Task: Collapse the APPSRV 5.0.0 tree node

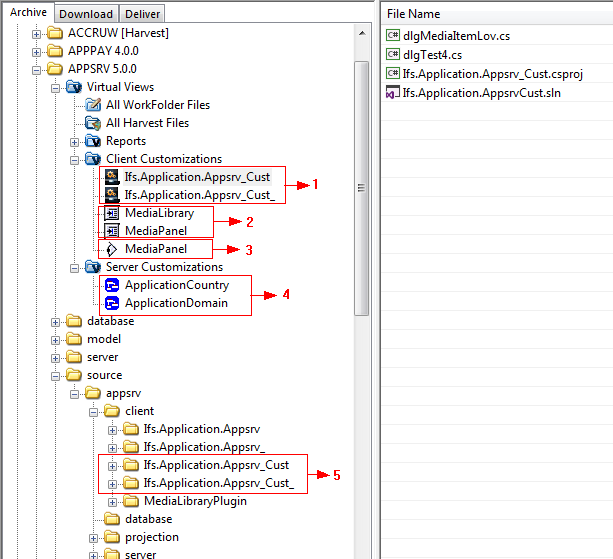Action: point(37,69)
